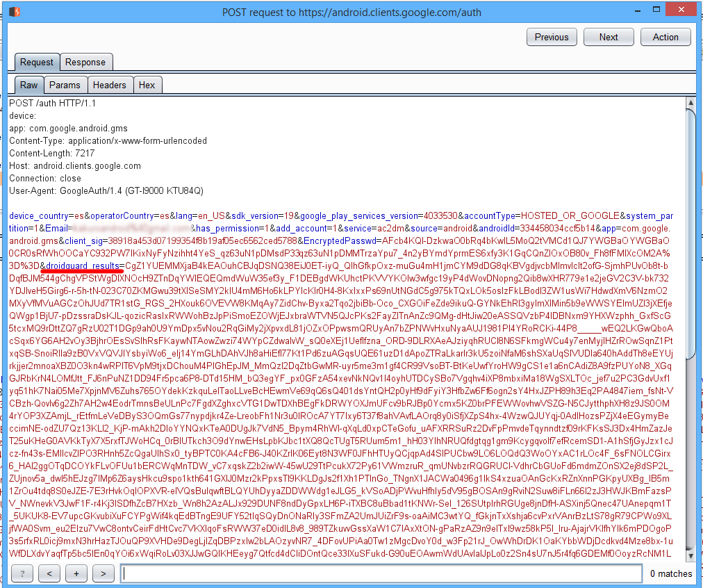Screen dimensions: 703x588
Task: Open search options plus button
Action: 76,573
